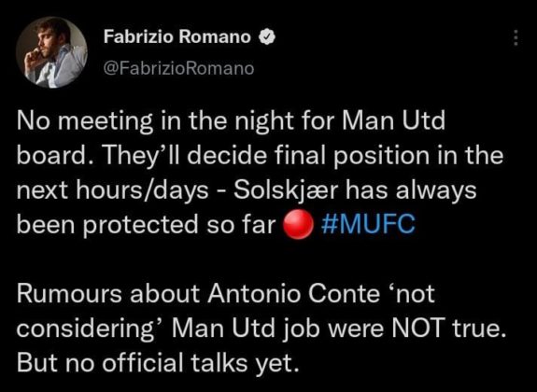The height and width of the screenshot is (392, 537).
Task: Click 'But no official talks yet.' line
Action: pos(156,363)
